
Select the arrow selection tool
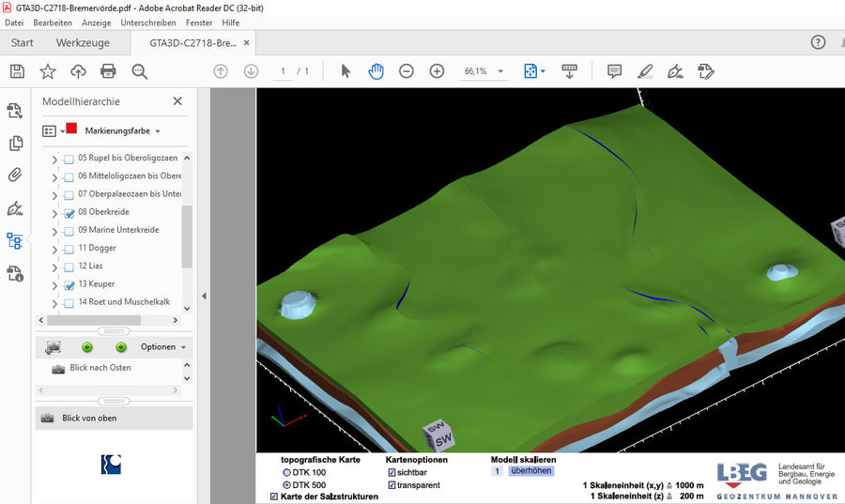[x=346, y=71]
